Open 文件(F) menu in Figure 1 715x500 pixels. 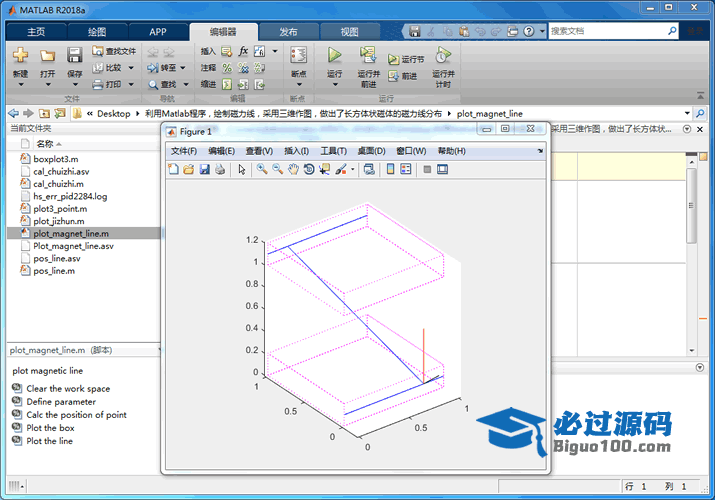click(184, 151)
